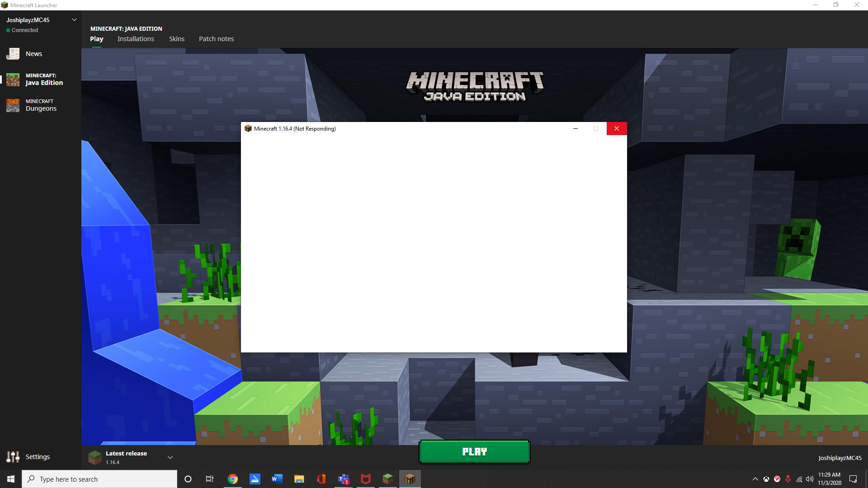
Task: Click the Windows search box
Action: pyautogui.click(x=99, y=479)
